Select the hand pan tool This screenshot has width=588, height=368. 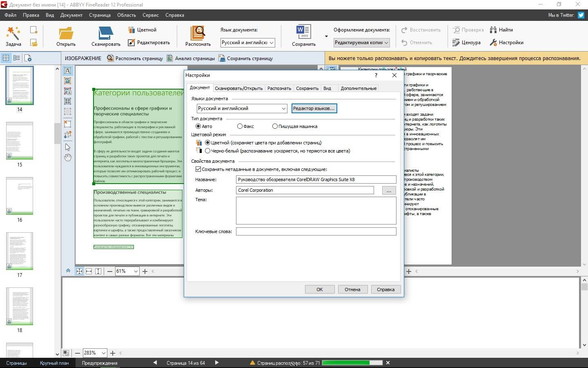(x=68, y=157)
